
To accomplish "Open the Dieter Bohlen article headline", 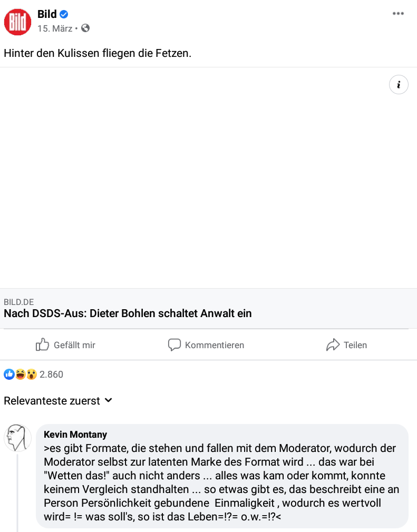I will pos(128,313).
